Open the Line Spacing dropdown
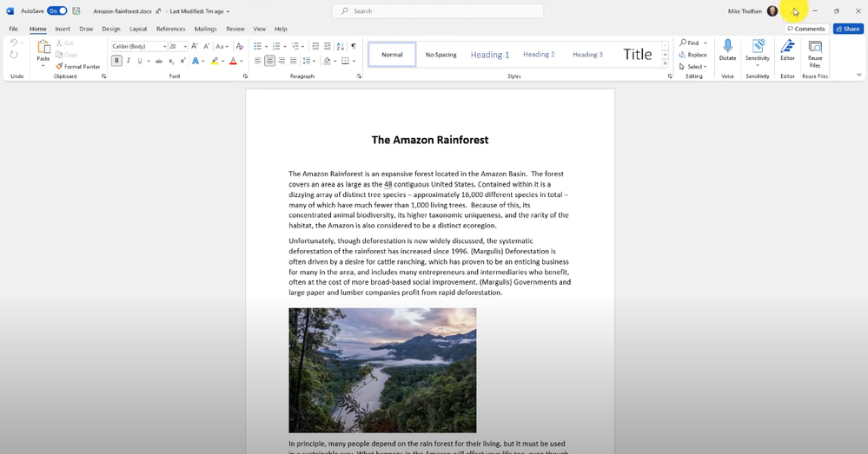The image size is (868, 454). click(309, 61)
